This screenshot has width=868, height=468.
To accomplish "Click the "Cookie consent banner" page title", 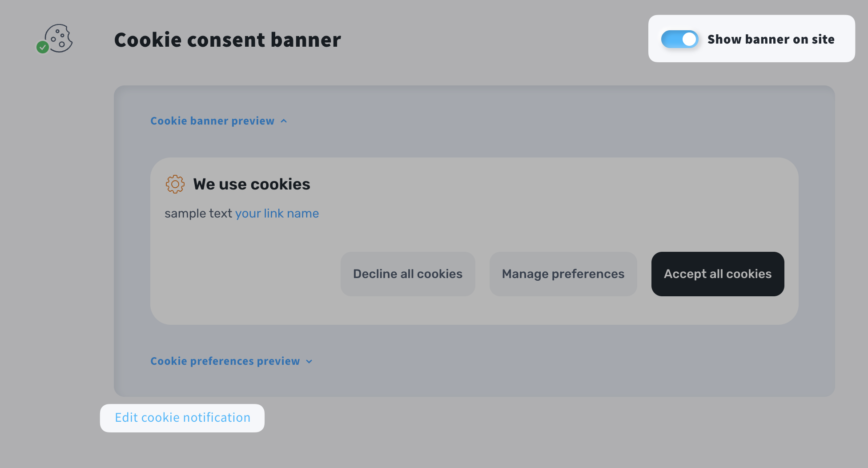I will click(x=227, y=40).
